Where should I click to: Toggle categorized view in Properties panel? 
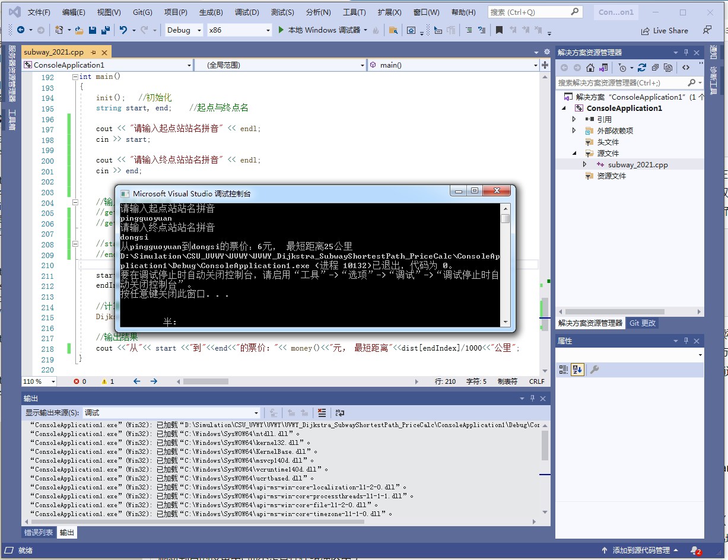[x=564, y=370]
